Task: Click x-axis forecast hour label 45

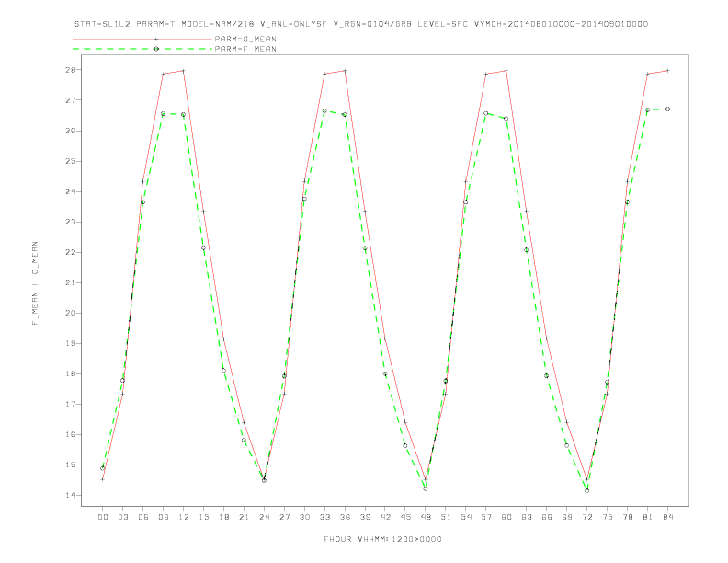Action: (x=405, y=517)
